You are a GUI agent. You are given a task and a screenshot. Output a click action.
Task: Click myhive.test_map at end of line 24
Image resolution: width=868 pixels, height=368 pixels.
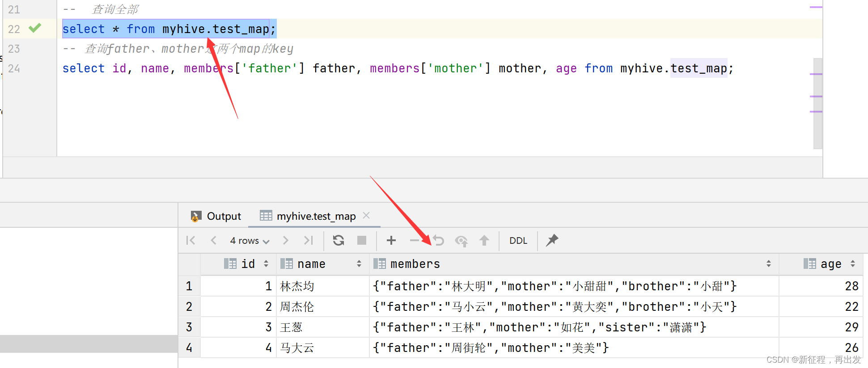coord(673,68)
